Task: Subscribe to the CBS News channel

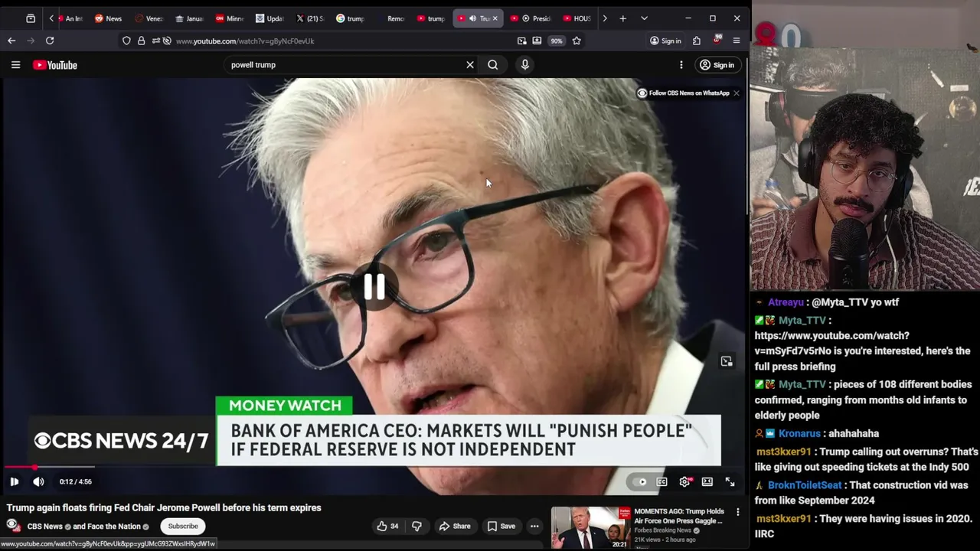Action: [x=183, y=527]
